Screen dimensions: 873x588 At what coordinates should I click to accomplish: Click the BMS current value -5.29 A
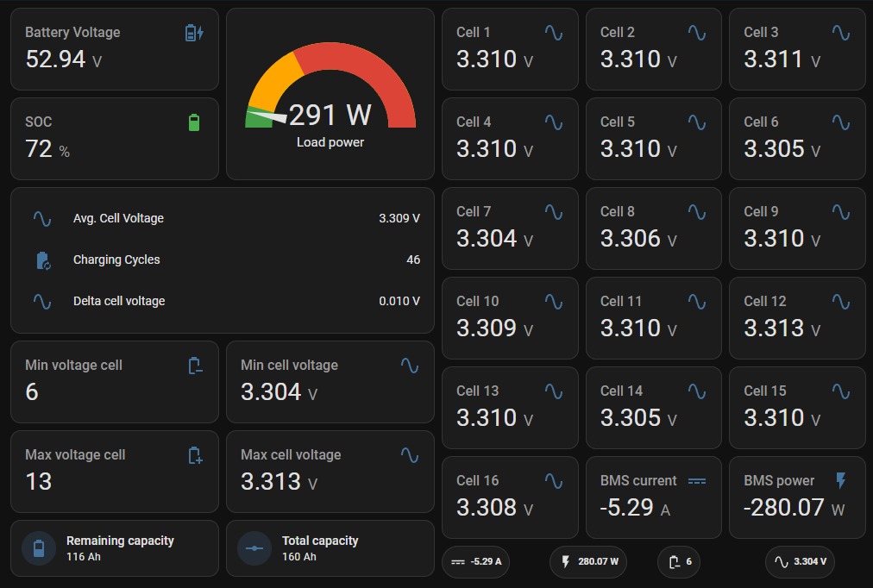click(x=635, y=507)
